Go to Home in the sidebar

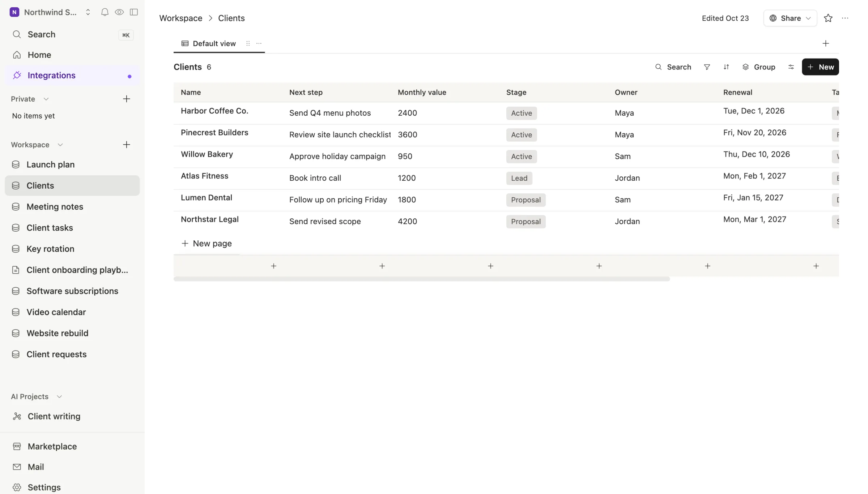[x=72, y=55]
